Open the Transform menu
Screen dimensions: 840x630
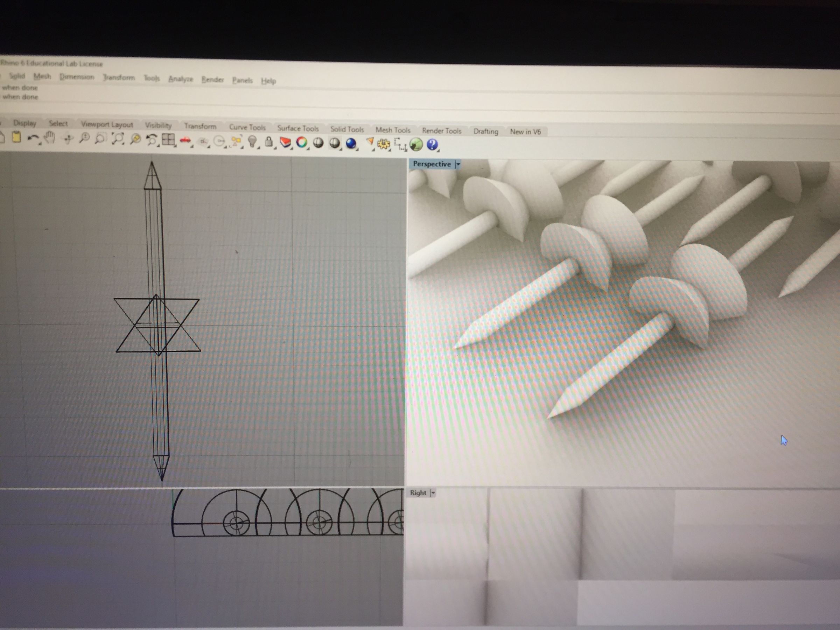[x=119, y=77]
